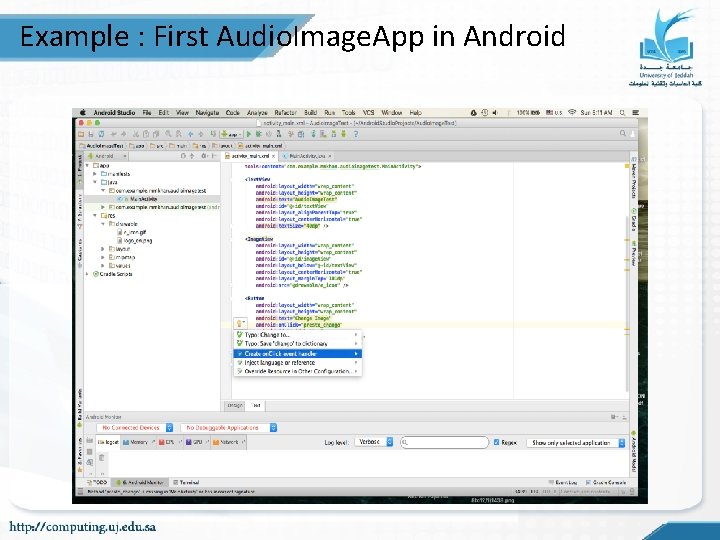Start debugging with the bug icon
The width and height of the screenshot is (720, 540).
259,134
